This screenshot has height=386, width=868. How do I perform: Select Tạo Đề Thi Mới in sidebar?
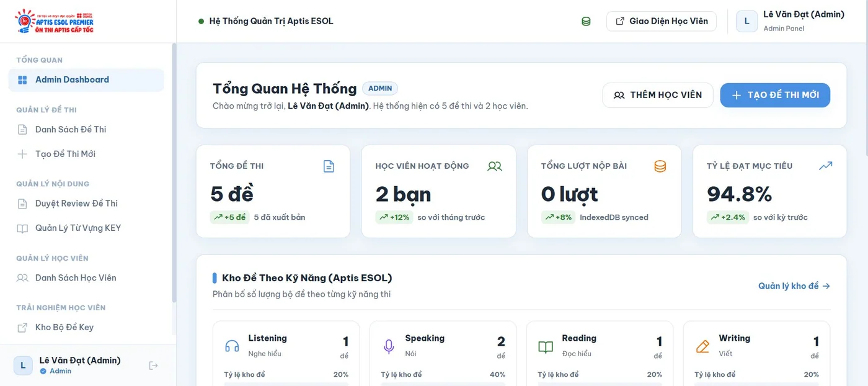[86, 154]
